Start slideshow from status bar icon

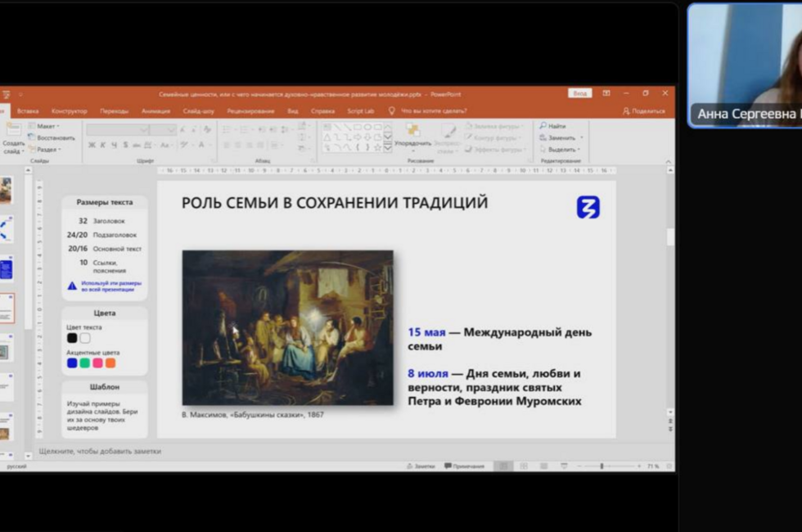click(564, 466)
